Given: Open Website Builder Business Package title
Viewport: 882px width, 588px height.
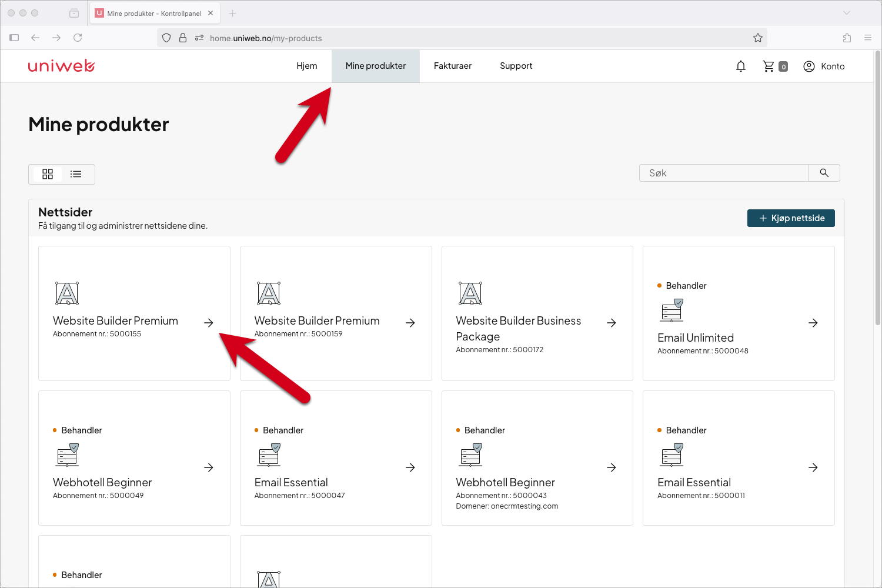Looking at the screenshot, I should pos(519,329).
